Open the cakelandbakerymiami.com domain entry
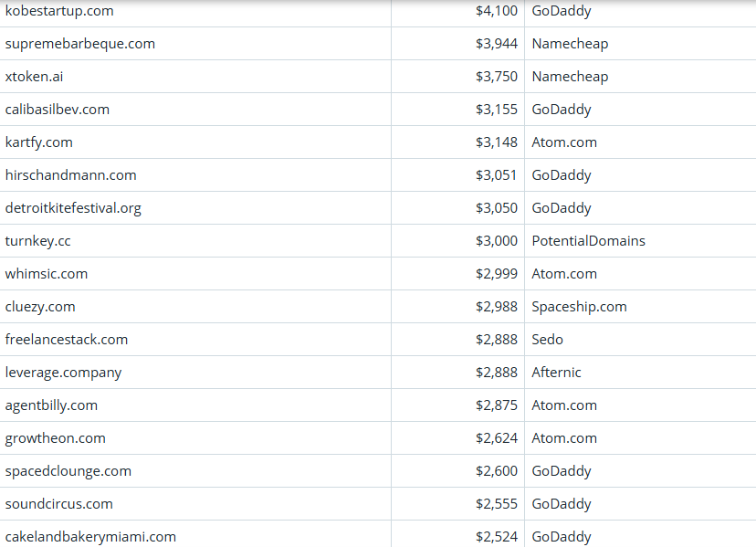Screen dimensions: 756x547 click(90, 537)
